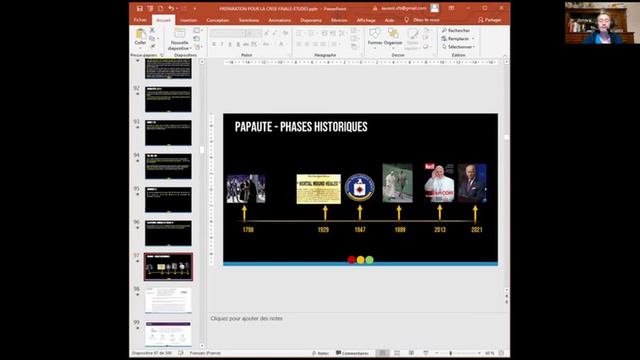Click the 1798 label on the timeline

pyautogui.click(x=248, y=230)
